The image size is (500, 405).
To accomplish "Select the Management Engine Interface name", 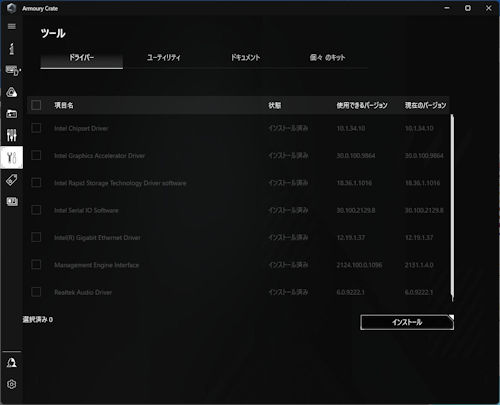I will [96, 265].
